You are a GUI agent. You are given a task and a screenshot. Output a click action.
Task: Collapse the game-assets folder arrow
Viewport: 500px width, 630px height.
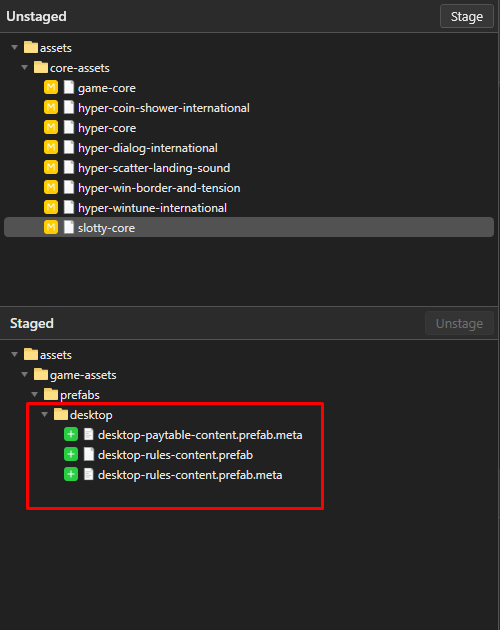click(x=25, y=374)
